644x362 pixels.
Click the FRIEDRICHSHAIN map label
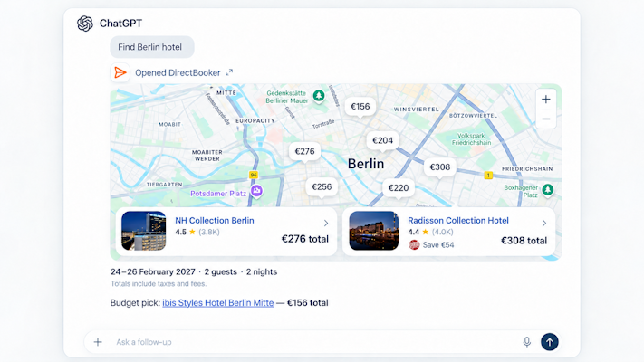coord(527,168)
